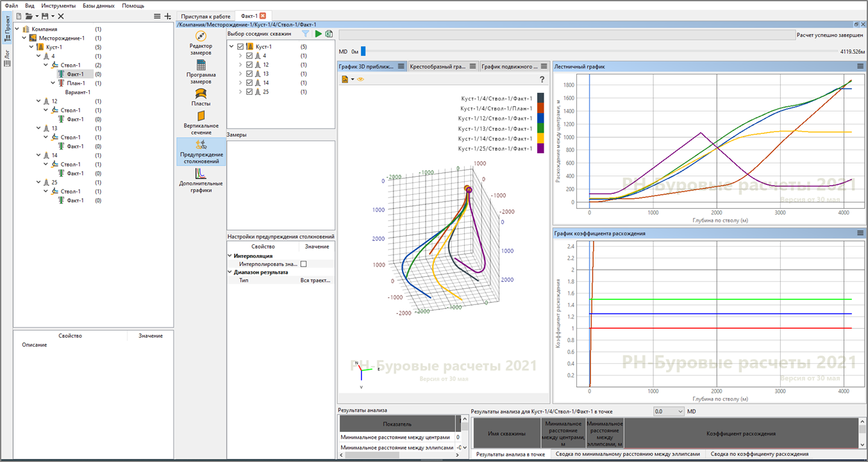This screenshot has height=462, width=868.
Task: Click the filter funnel for neighboring wells
Action: point(306,34)
